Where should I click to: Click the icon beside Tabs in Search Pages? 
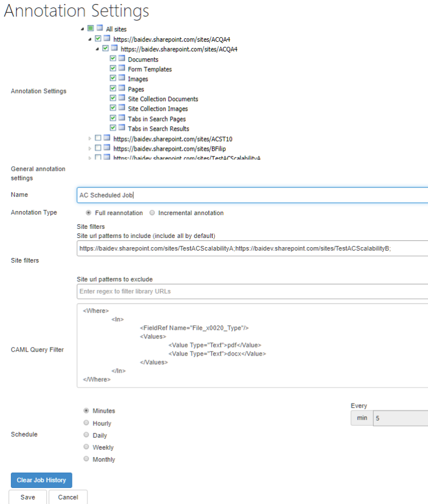point(121,118)
